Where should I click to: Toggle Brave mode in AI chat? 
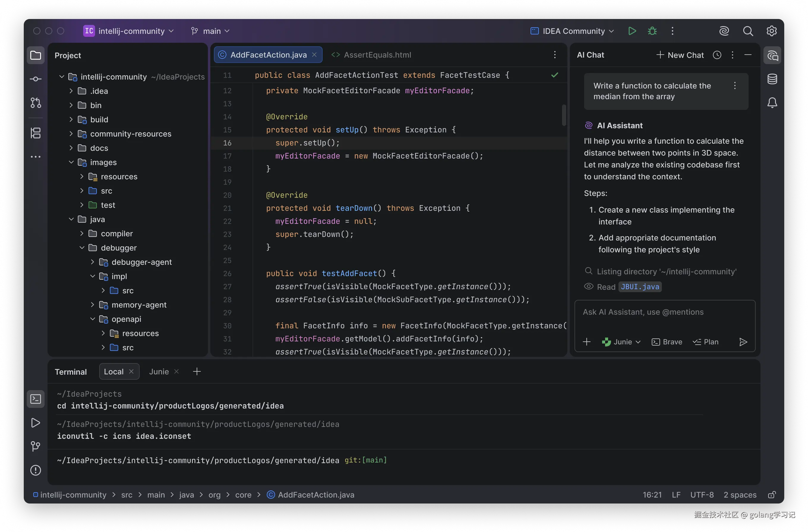(x=667, y=342)
